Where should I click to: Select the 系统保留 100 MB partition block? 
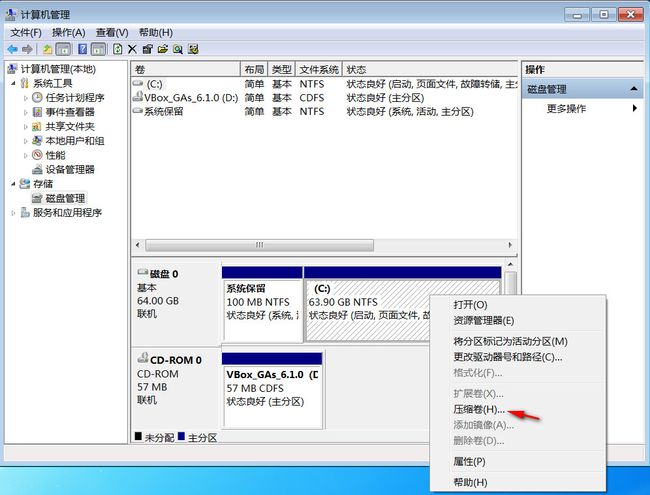click(262, 305)
